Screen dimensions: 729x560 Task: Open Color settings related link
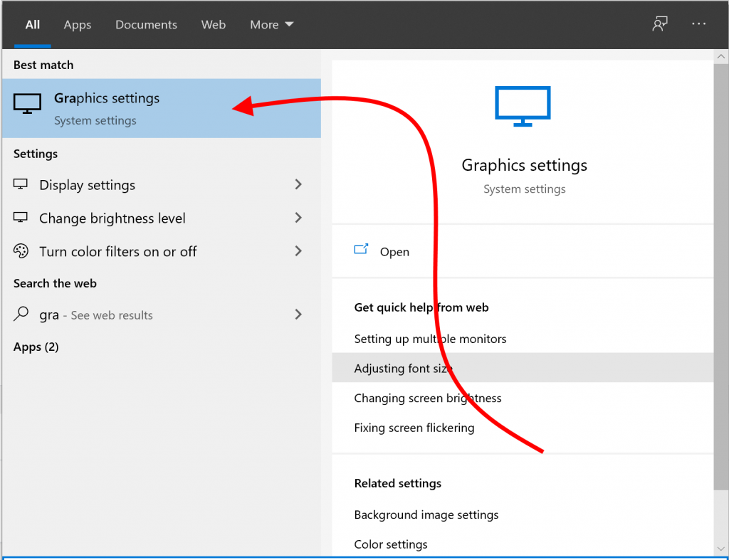pyautogui.click(x=391, y=544)
